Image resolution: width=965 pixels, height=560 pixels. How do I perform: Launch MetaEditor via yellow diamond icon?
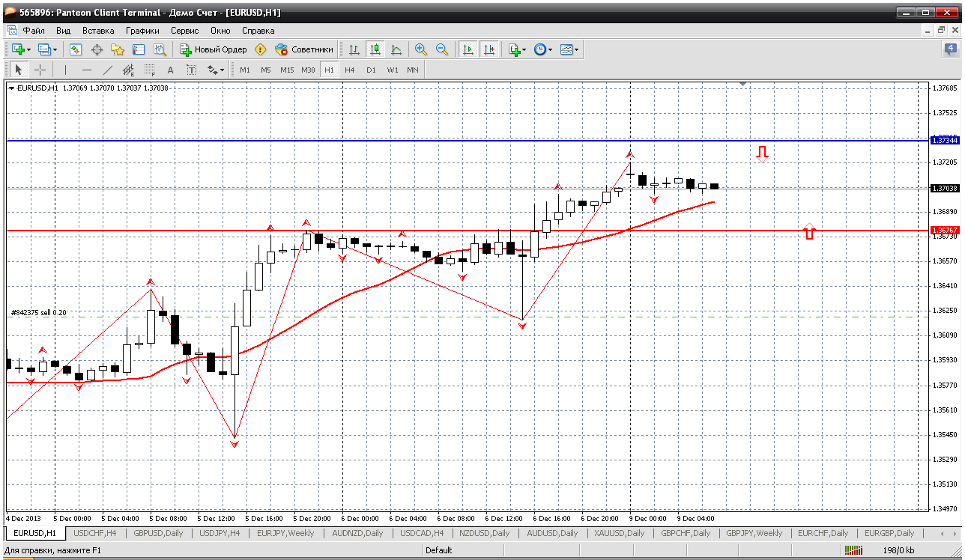[260, 49]
